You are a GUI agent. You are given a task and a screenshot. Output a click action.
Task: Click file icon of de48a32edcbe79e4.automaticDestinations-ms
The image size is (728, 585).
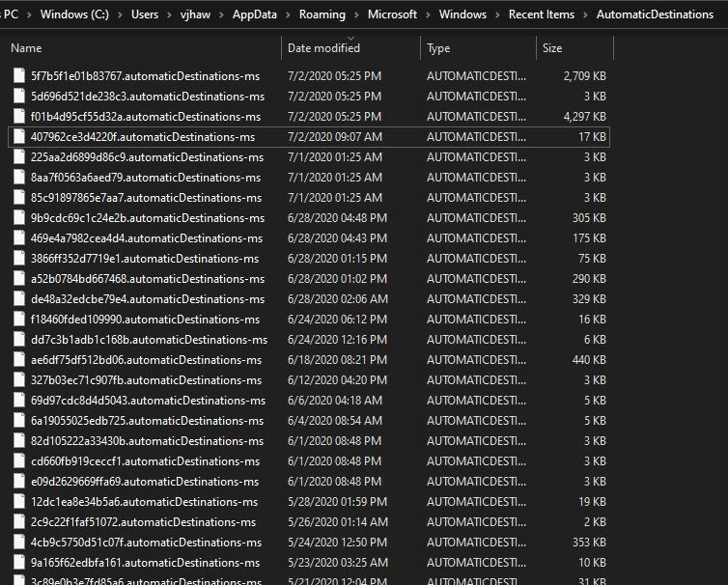(x=19, y=298)
